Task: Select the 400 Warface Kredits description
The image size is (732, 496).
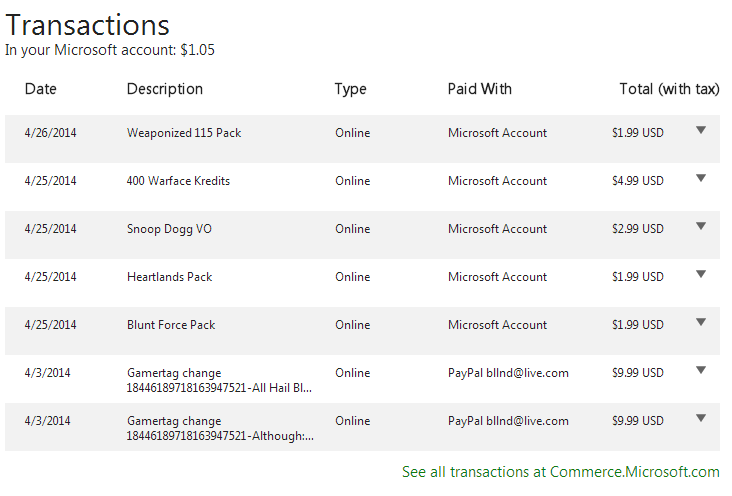Action: (178, 181)
